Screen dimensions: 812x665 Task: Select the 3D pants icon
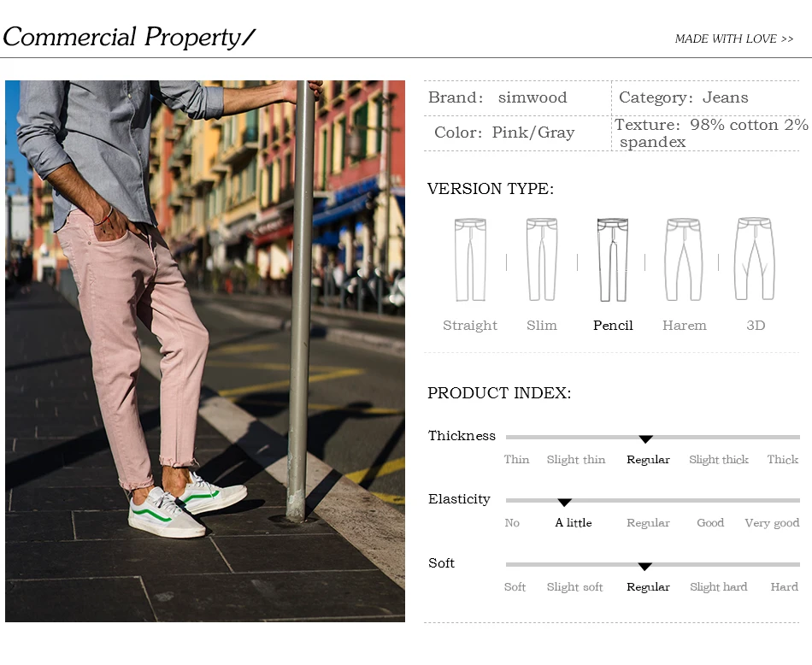click(x=755, y=259)
